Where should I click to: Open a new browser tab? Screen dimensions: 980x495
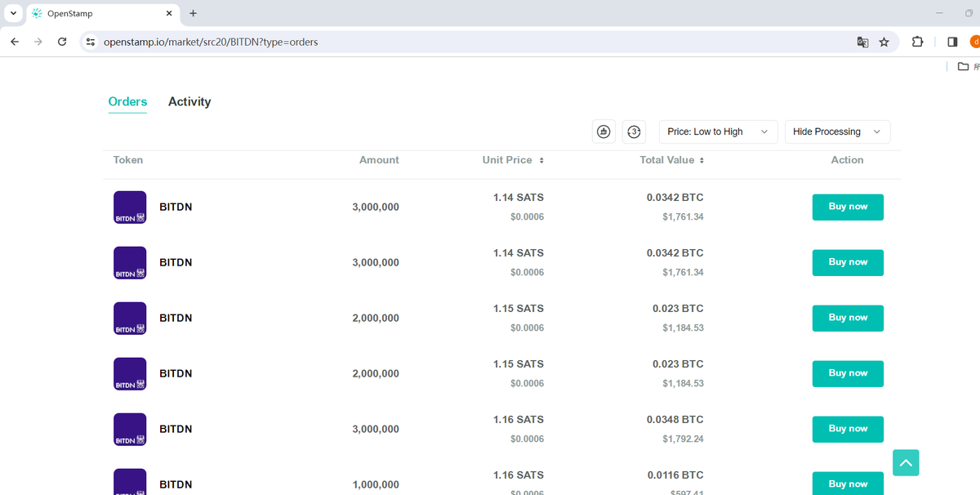(x=193, y=13)
